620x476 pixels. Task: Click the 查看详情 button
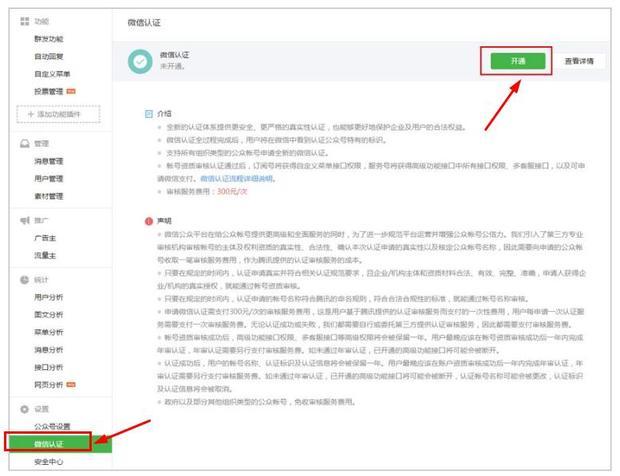click(579, 61)
